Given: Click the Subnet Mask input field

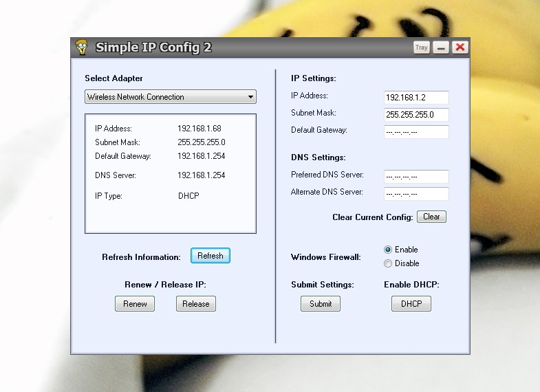Looking at the screenshot, I should coord(416,115).
